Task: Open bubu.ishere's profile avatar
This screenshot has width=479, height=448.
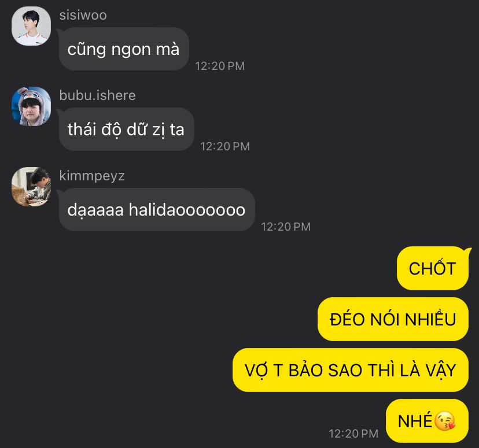Action: pyautogui.click(x=31, y=106)
